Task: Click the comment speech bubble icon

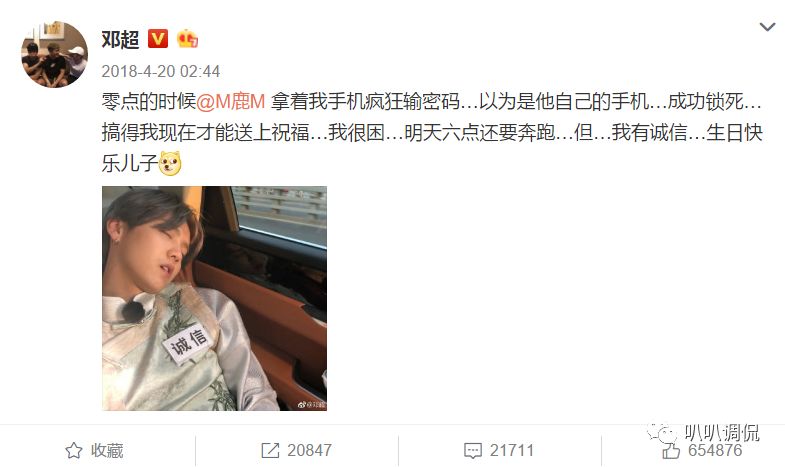Action: tap(473, 450)
